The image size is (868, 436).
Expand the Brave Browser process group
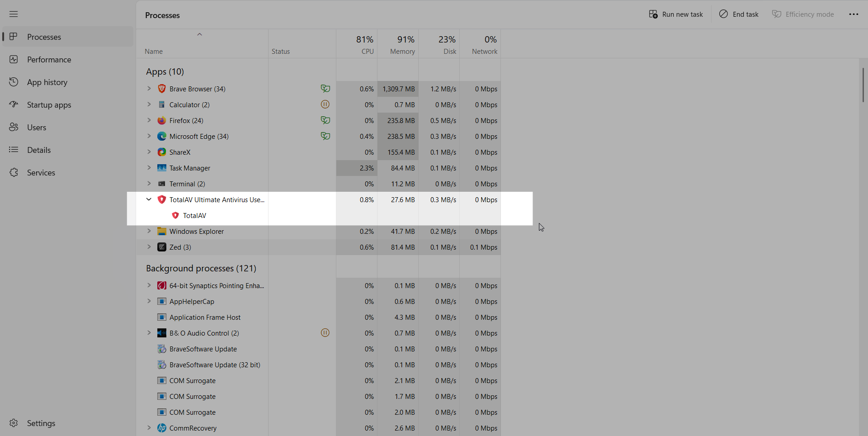tap(149, 89)
